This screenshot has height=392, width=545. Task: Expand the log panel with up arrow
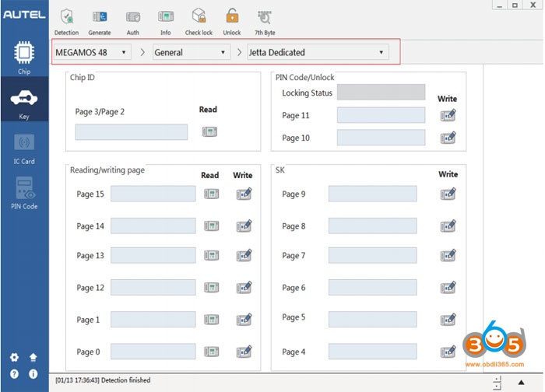click(x=521, y=383)
